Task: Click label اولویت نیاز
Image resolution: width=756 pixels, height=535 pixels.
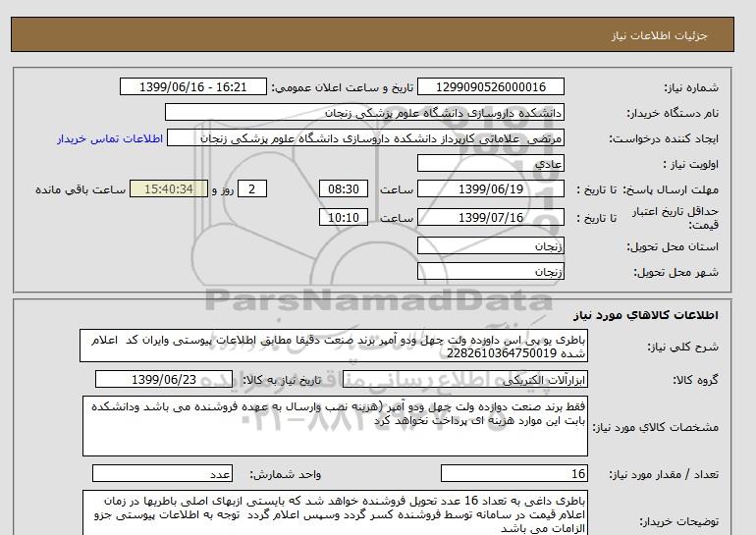Action: (690, 164)
